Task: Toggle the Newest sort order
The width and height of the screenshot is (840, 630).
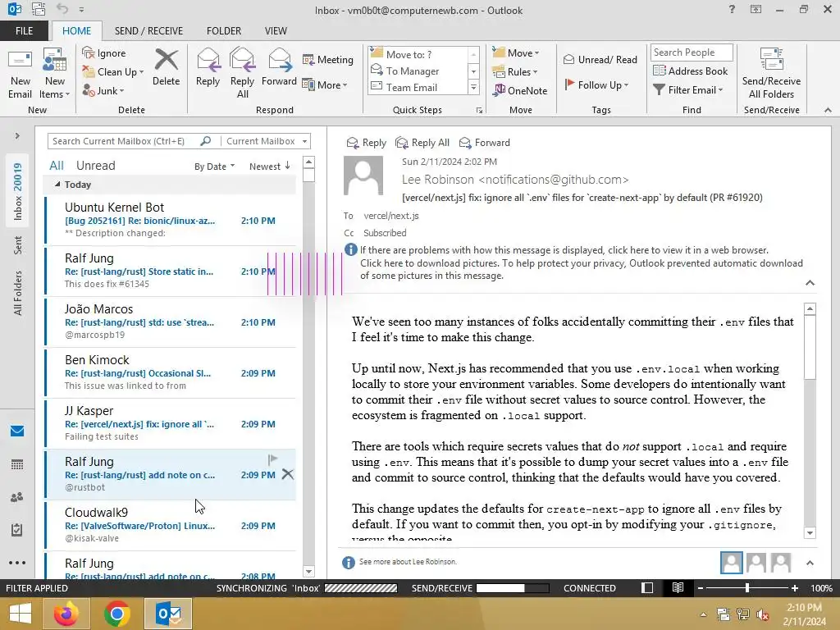Action: tap(269, 167)
